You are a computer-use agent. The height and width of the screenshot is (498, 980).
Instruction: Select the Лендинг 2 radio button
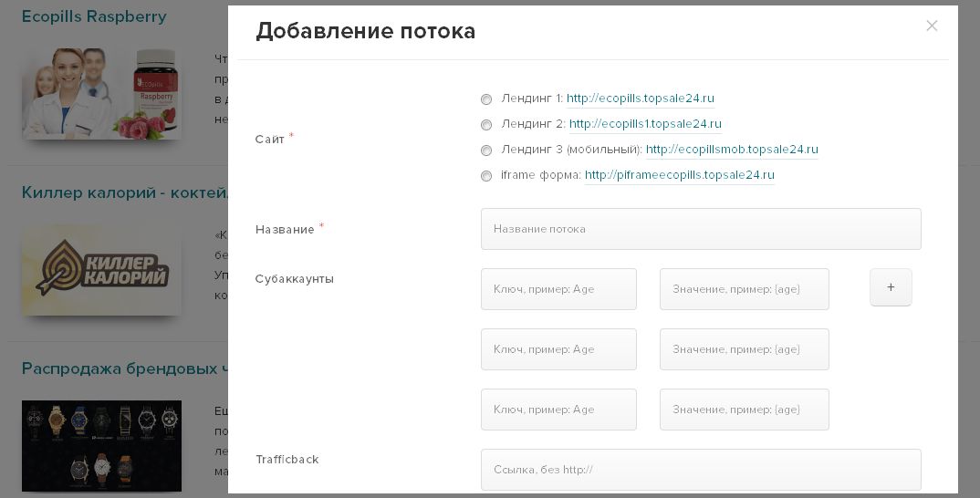[x=486, y=125]
